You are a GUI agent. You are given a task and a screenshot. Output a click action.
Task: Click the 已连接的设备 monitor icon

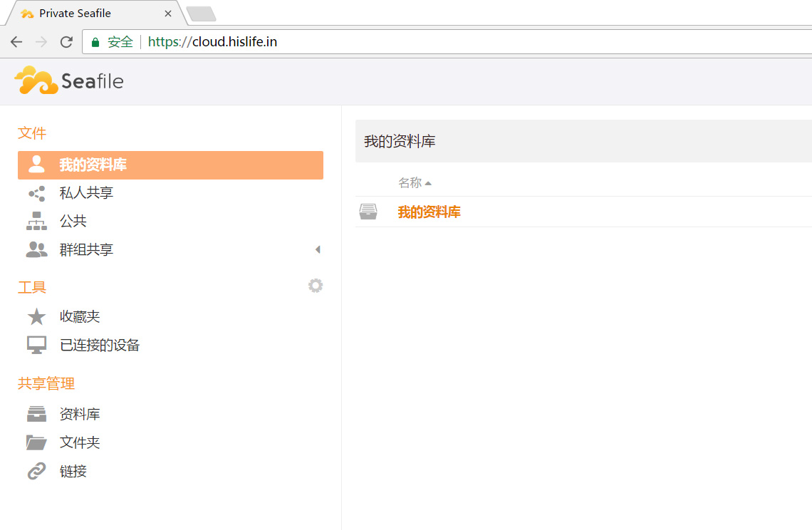pos(36,345)
